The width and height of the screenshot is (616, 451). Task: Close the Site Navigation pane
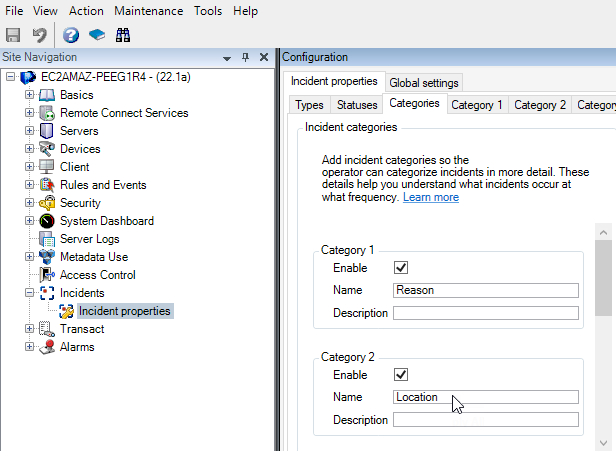pyautogui.click(x=264, y=57)
